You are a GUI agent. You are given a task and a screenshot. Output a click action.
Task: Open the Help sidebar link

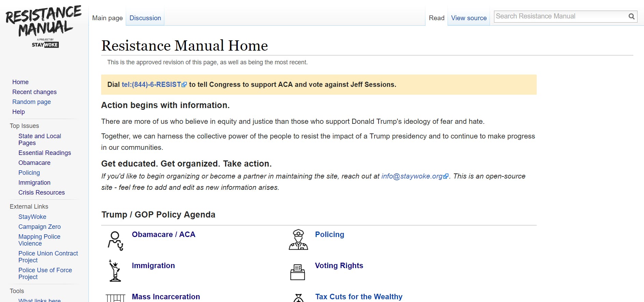click(x=18, y=112)
